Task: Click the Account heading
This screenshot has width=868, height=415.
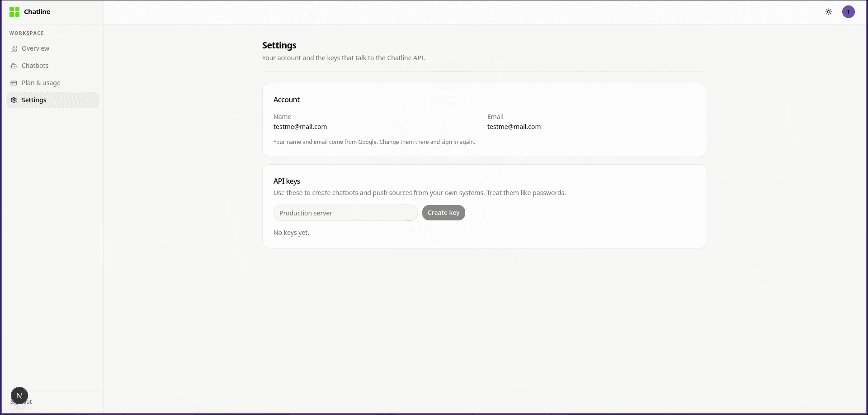Action: pos(287,100)
